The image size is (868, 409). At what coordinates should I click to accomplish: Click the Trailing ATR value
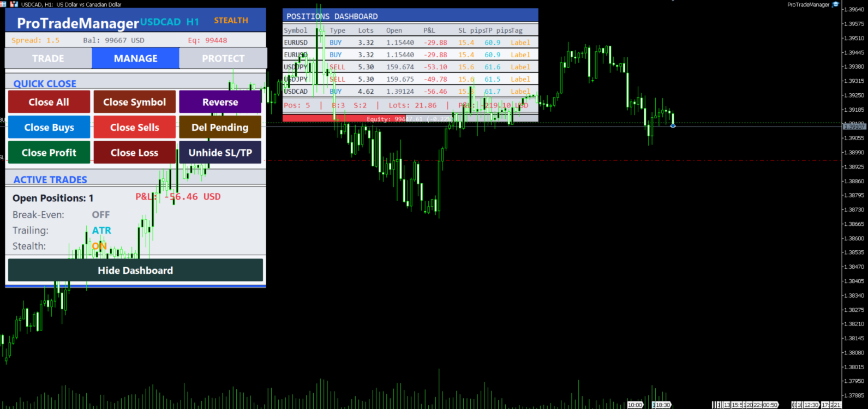pyautogui.click(x=101, y=231)
